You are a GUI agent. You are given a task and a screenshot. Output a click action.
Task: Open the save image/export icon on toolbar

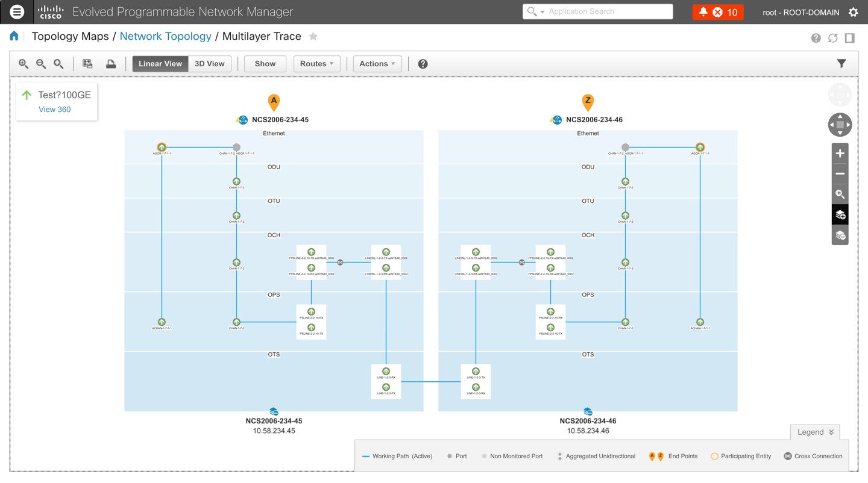coord(87,63)
